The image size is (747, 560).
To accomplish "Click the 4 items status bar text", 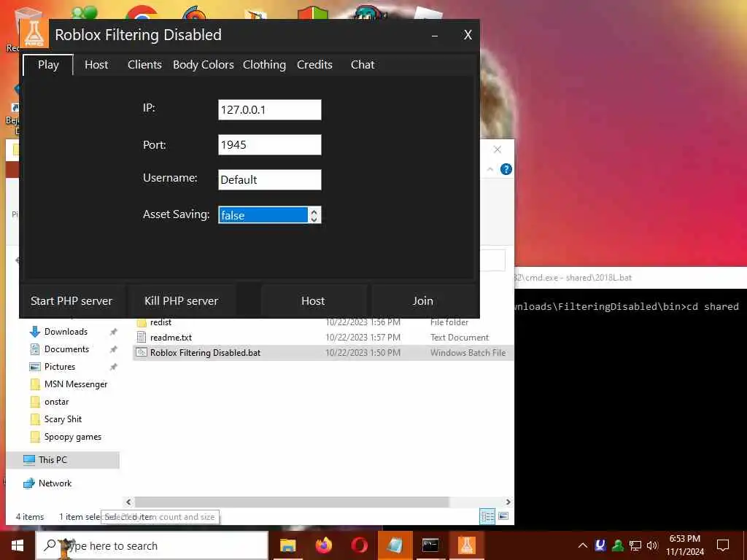I will [29, 517].
